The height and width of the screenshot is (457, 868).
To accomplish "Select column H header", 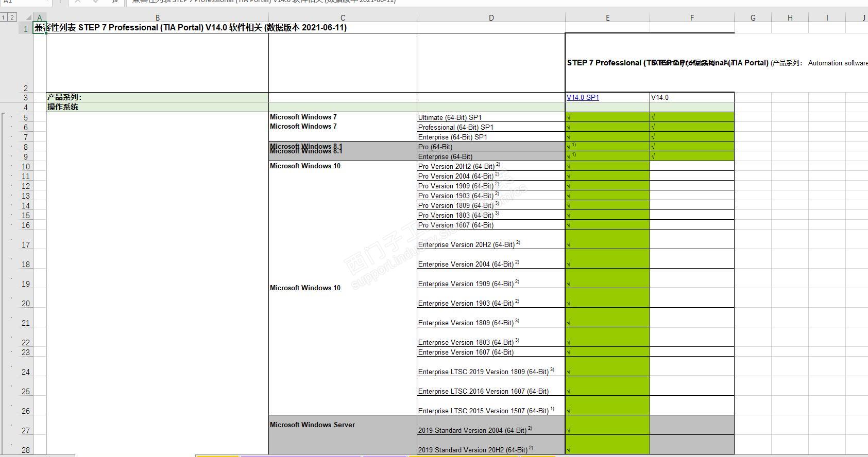I will (790, 17).
